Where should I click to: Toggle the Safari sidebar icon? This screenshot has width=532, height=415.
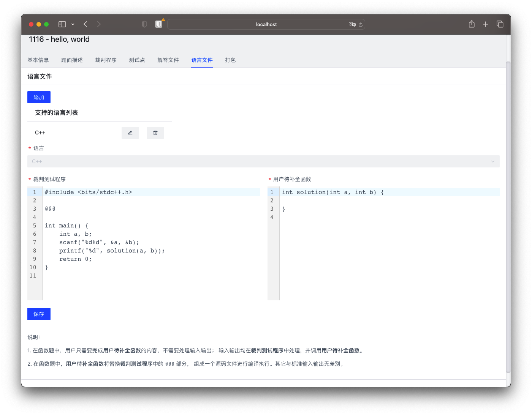click(62, 24)
